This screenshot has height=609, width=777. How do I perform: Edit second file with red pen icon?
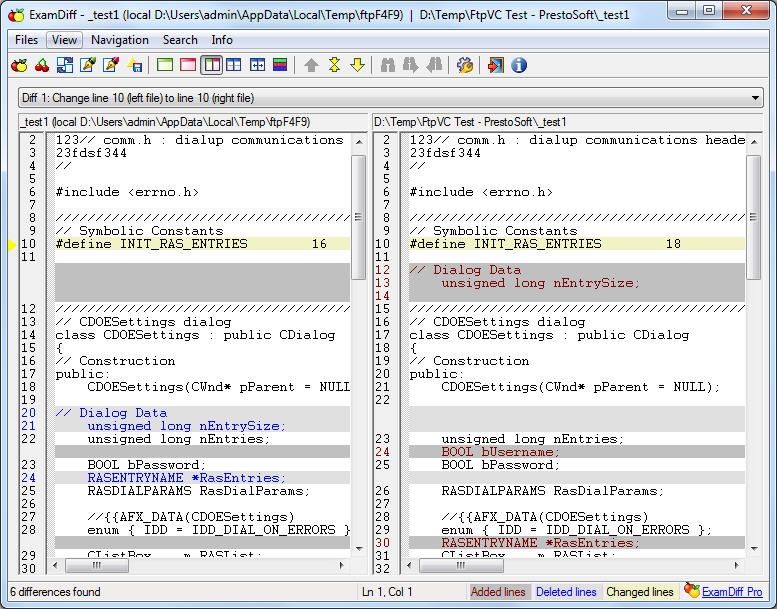coord(111,65)
